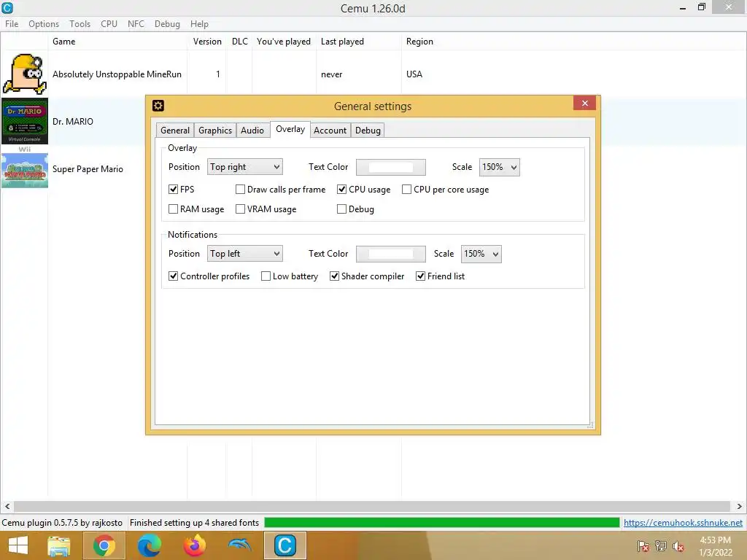Launch Firefox from the taskbar

click(x=194, y=545)
